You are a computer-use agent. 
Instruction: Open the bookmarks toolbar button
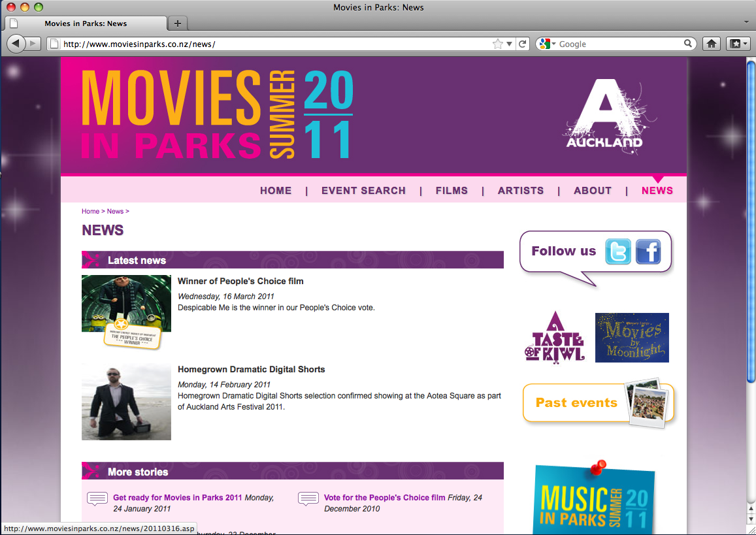coord(738,44)
